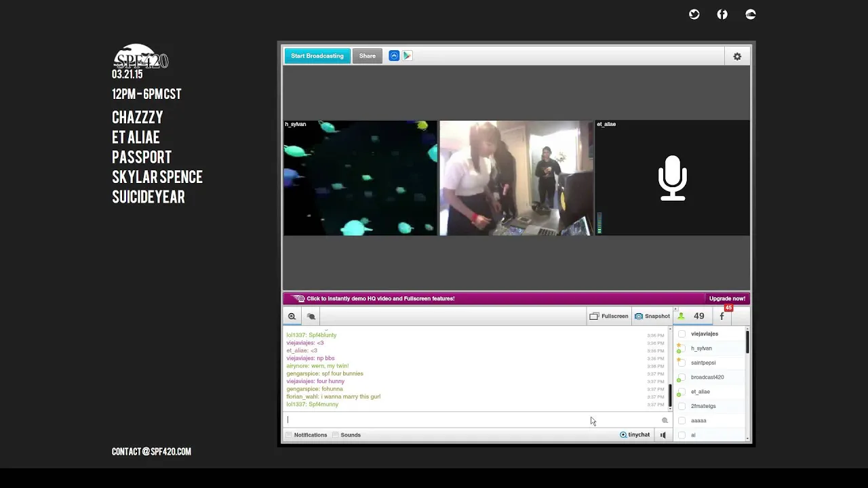The width and height of the screenshot is (868, 488).
Task: Show the users list tab with 49
Action: pos(692,316)
